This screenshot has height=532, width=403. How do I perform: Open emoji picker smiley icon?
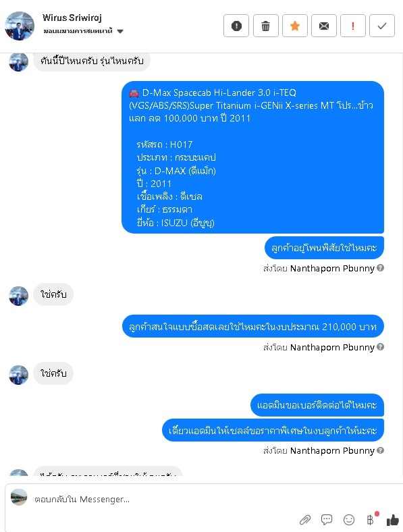pyautogui.click(x=349, y=519)
